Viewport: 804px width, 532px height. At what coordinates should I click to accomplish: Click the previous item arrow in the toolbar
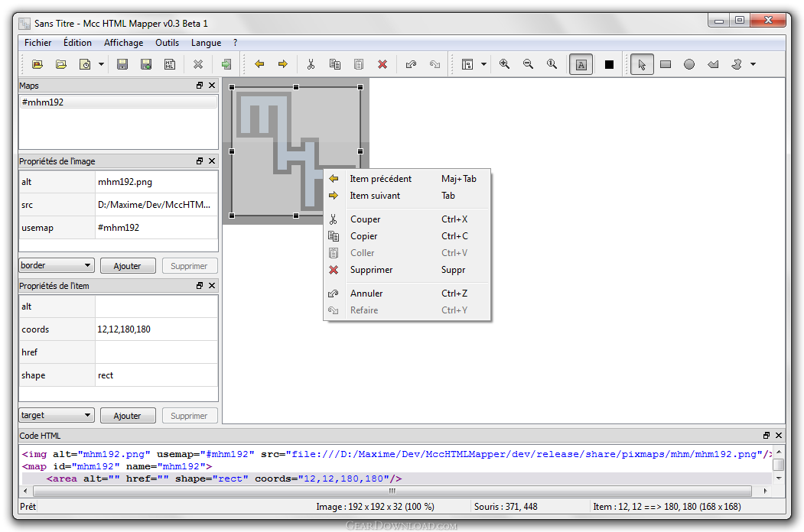259,64
